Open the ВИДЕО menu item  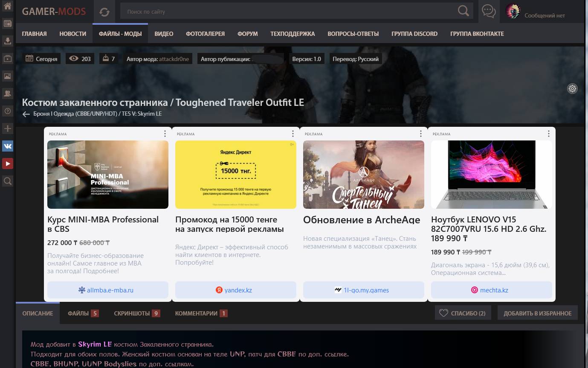164,34
